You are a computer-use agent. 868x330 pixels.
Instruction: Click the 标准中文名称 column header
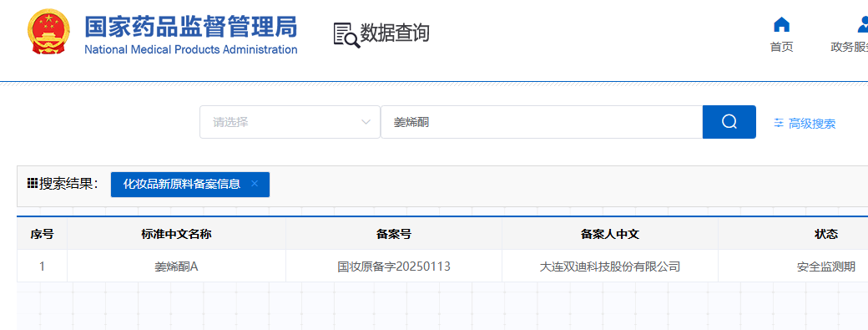(x=177, y=234)
